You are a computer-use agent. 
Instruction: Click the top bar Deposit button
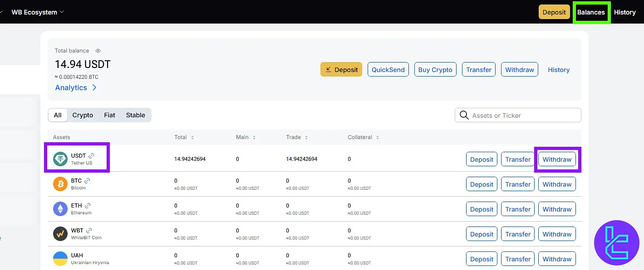coord(554,12)
